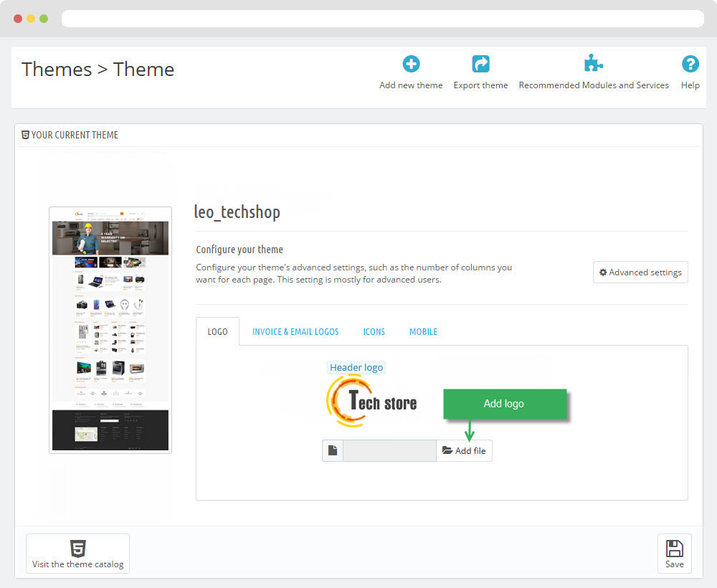
Task: Click the Export theme arrow icon
Action: click(480, 64)
